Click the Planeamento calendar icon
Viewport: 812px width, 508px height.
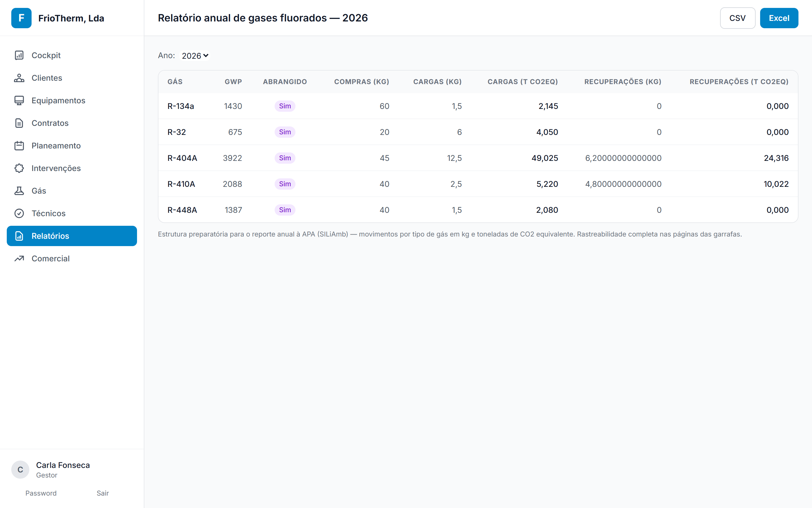click(19, 145)
